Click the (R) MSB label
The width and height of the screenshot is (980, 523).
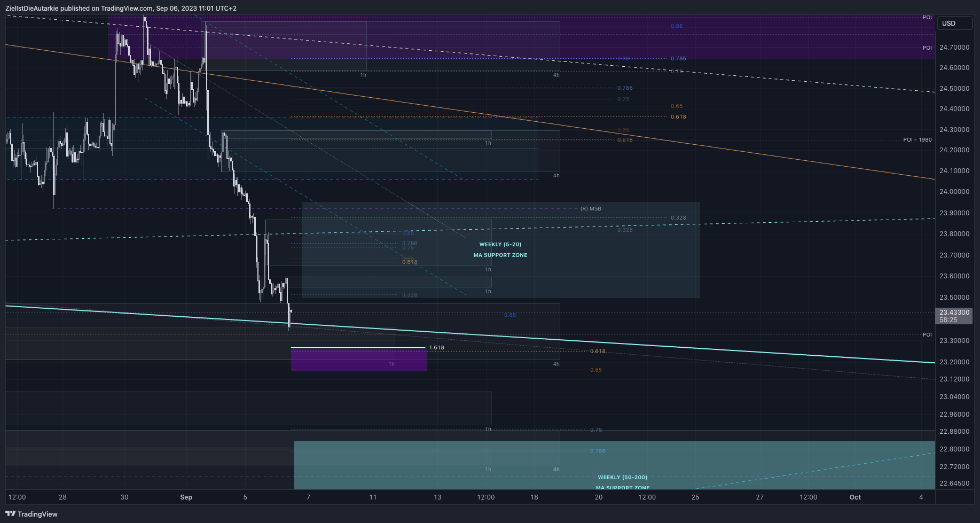591,209
